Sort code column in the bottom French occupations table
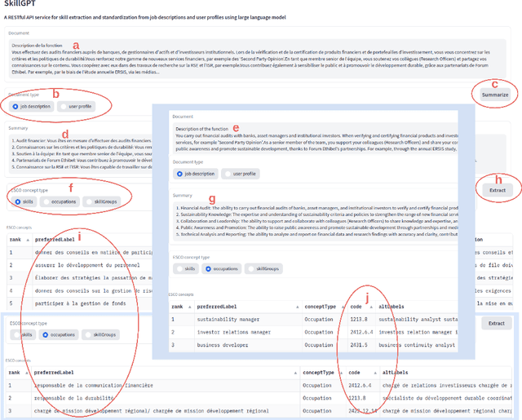The height and width of the screenshot is (420, 522). click(x=375, y=373)
